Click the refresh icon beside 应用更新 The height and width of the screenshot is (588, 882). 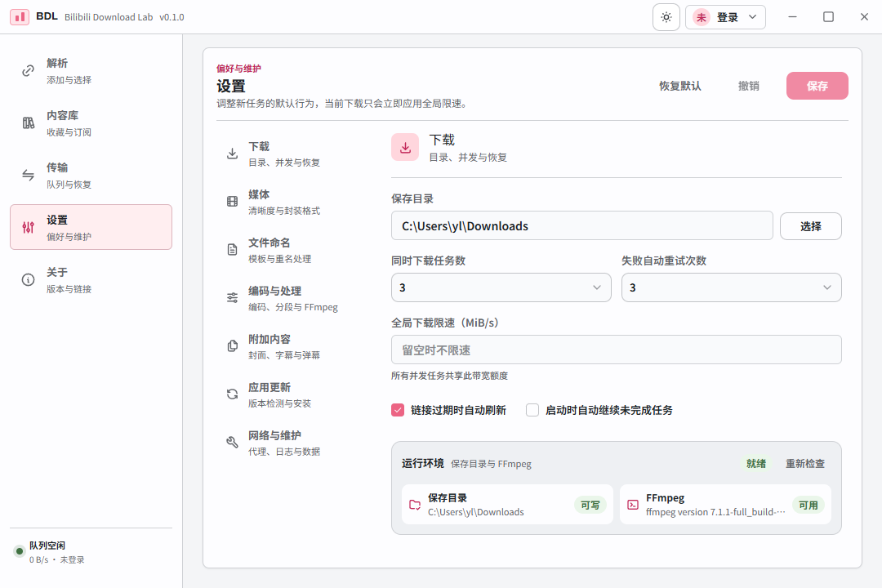pos(232,394)
